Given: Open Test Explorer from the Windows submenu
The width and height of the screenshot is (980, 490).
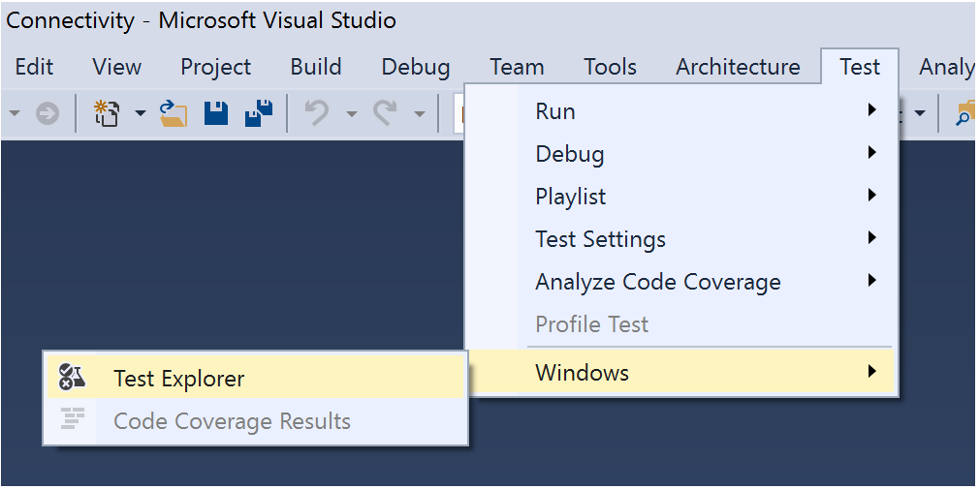Looking at the screenshot, I should tap(179, 379).
